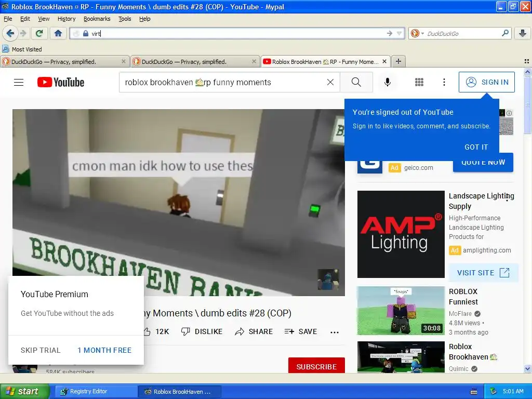Open the MoFlare channel link
532x399 pixels.
pyautogui.click(x=460, y=313)
